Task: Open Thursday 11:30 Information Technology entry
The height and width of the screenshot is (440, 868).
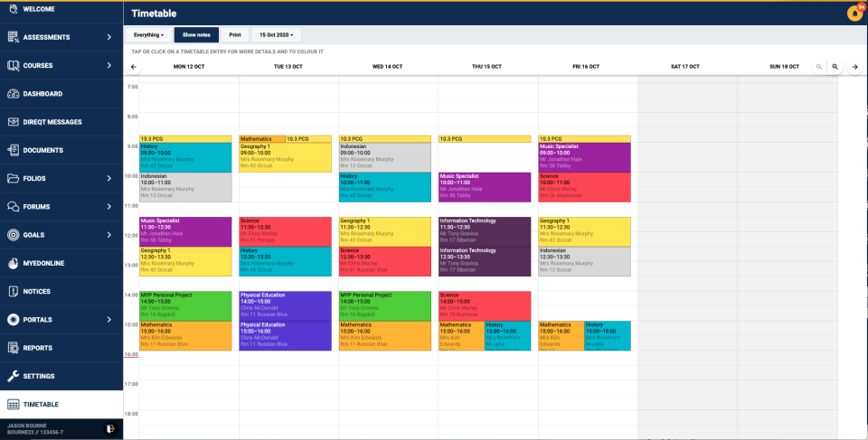Action: [485, 232]
